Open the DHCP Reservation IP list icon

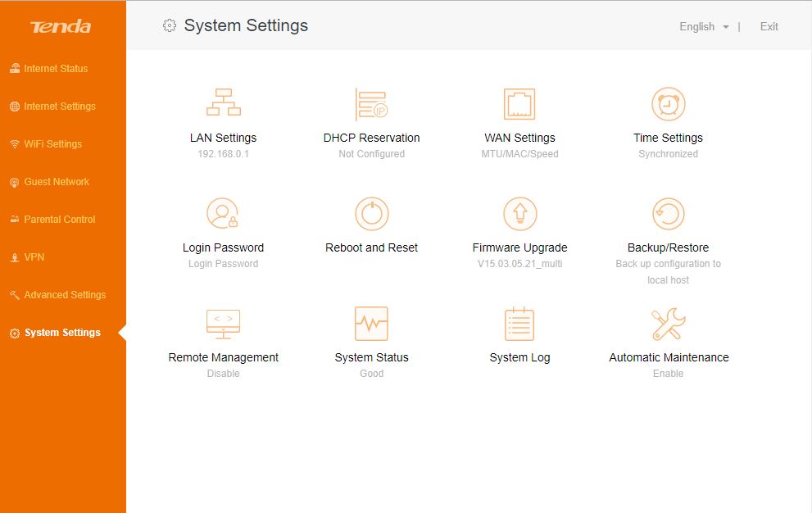[x=371, y=104]
